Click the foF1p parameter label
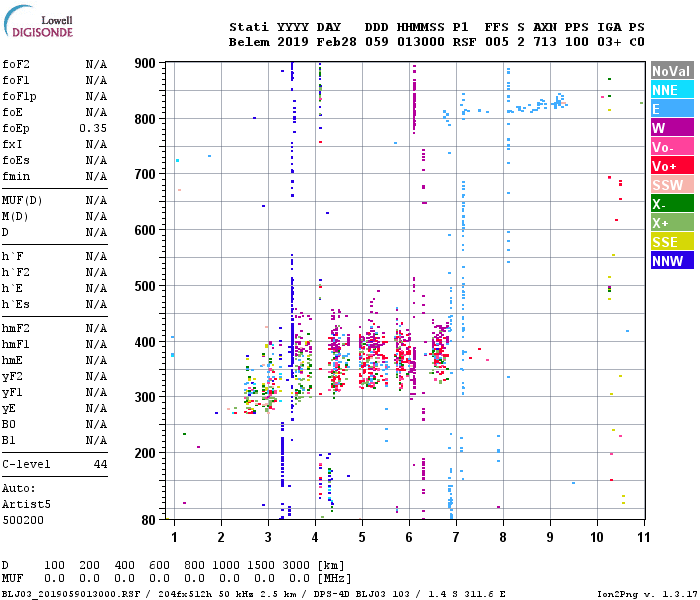 (x=19, y=96)
